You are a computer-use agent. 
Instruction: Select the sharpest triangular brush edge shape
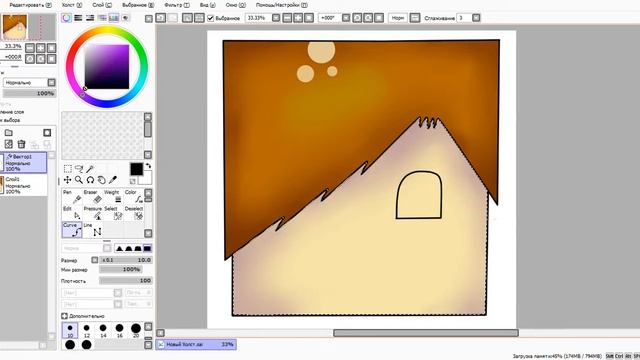pos(119,248)
